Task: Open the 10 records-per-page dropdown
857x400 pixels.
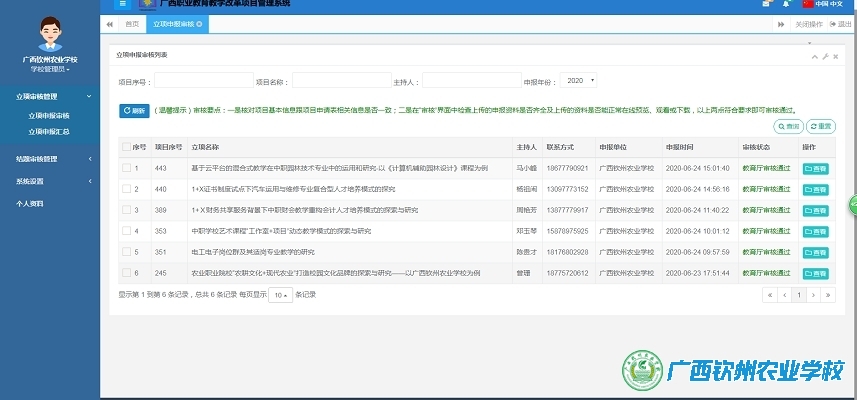Action: point(281,295)
